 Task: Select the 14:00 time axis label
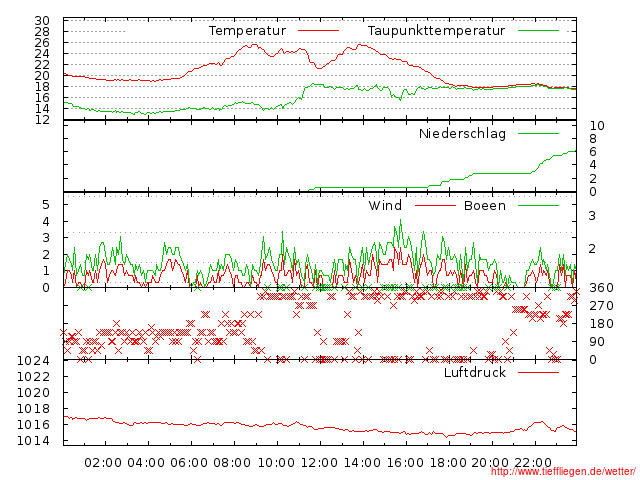tap(362, 463)
